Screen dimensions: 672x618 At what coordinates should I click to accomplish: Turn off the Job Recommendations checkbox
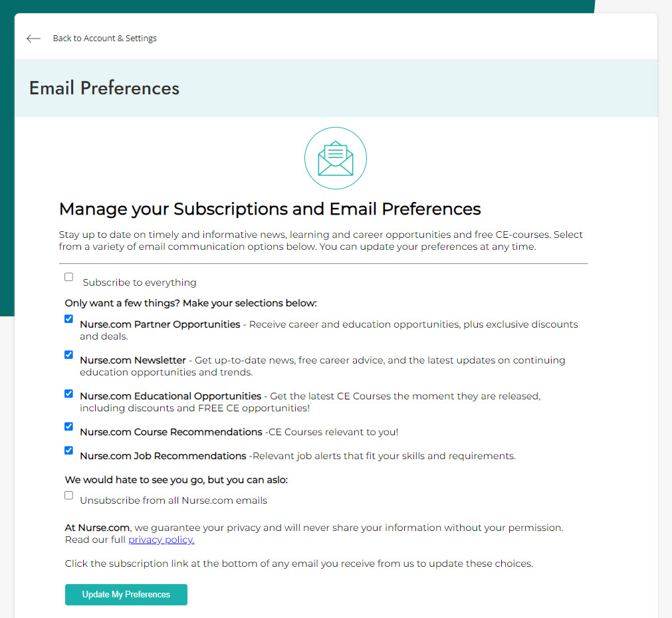[x=69, y=451]
